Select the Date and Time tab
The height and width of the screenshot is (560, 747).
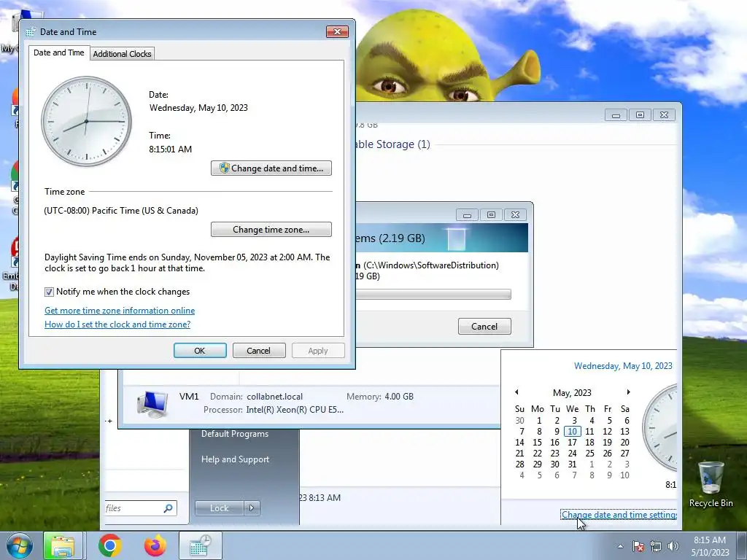point(58,52)
